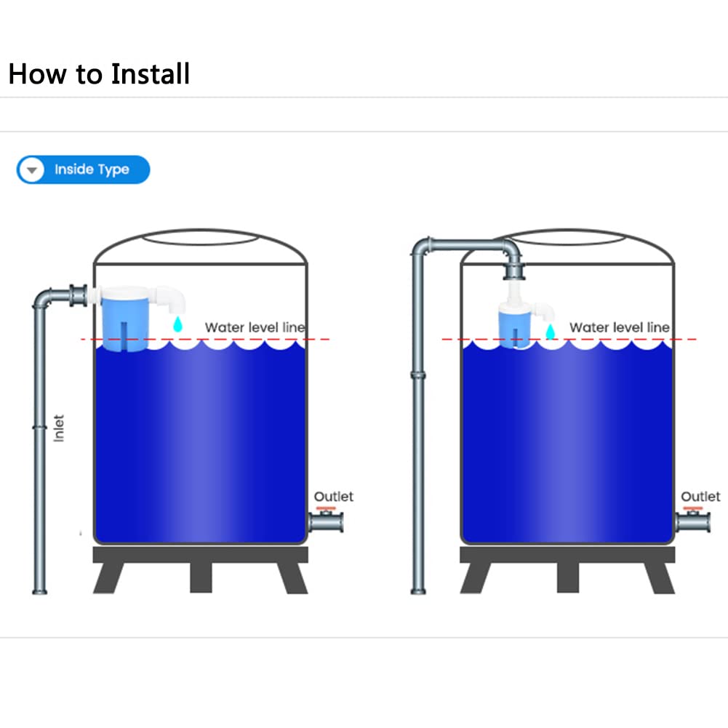The height and width of the screenshot is (728, 728).
Task: Click the side-mounted blue float valve
Action: point(125,319)
